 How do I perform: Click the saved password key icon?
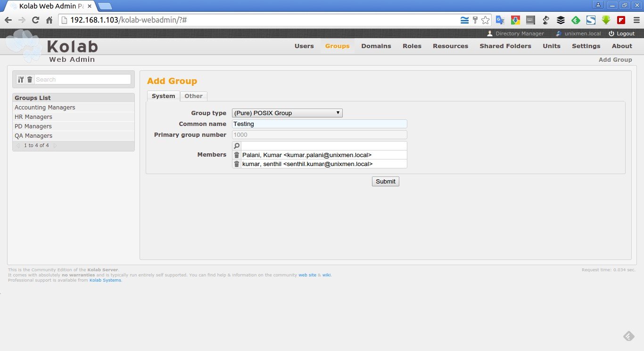coord(475,20)
